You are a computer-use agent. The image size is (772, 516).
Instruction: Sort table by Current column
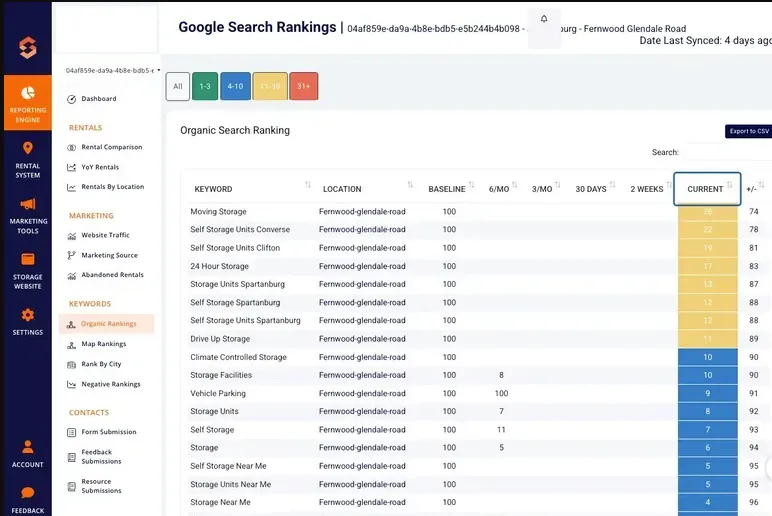[x=707, y=189]
